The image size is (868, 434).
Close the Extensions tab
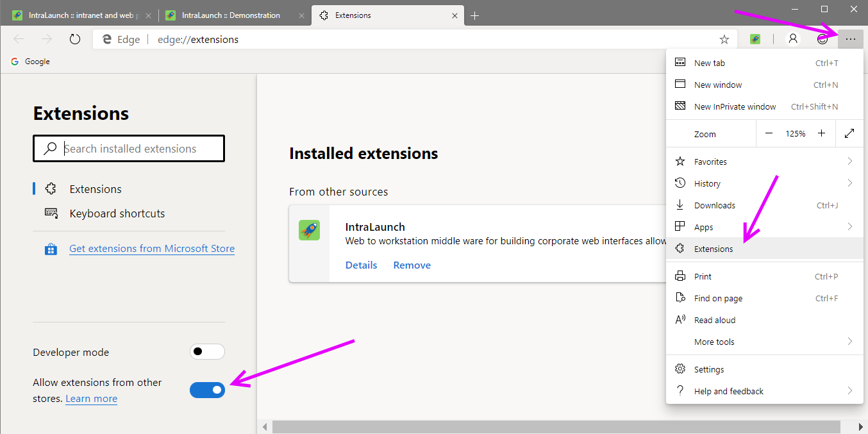(455, 15)
